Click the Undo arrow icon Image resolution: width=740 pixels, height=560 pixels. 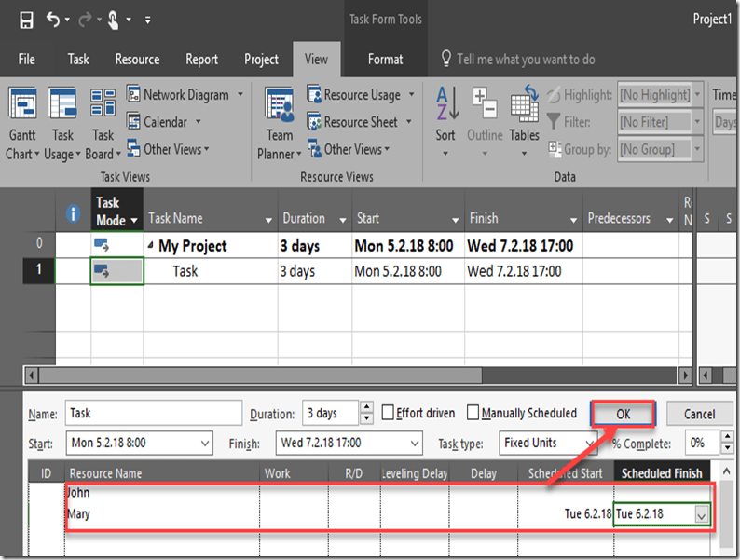click(54, 20)
